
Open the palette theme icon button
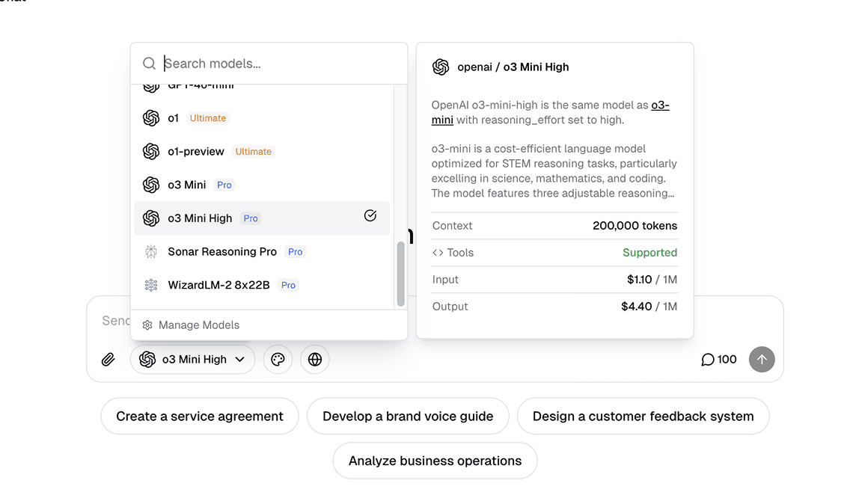pyautogui.click(x=278, y=360)
